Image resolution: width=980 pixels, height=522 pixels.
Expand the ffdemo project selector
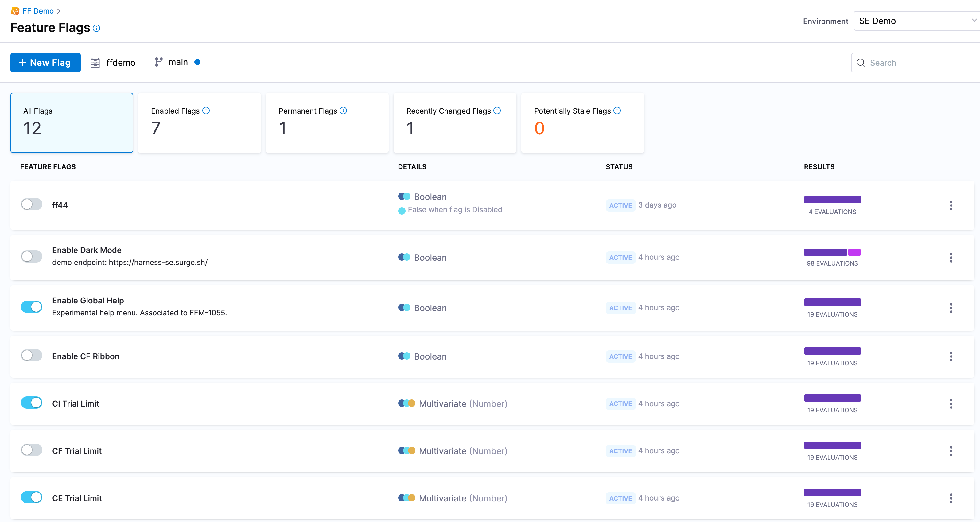tap(114, 62)
